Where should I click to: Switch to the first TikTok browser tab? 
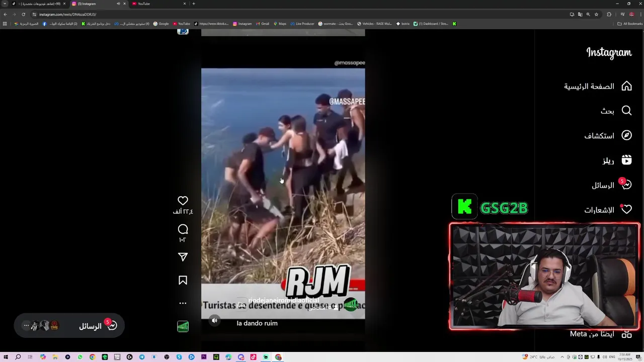[x=39, y=4]
